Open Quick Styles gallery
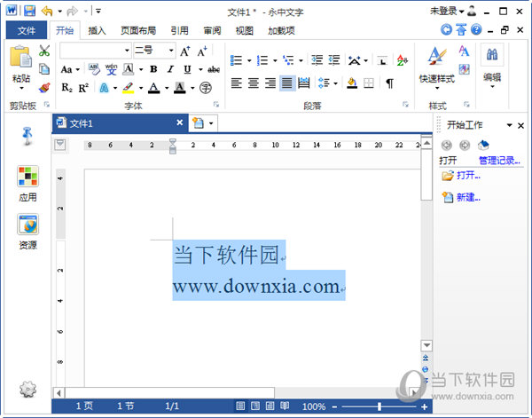Screen dimensions: 532x418 point(437,67)
